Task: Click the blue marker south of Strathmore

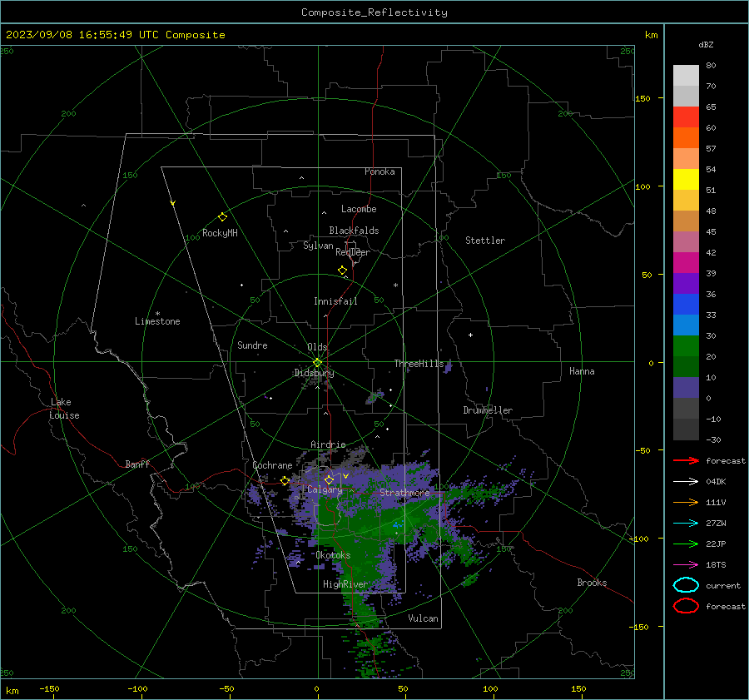Action: pyautogui.click(x=398, y=525)
